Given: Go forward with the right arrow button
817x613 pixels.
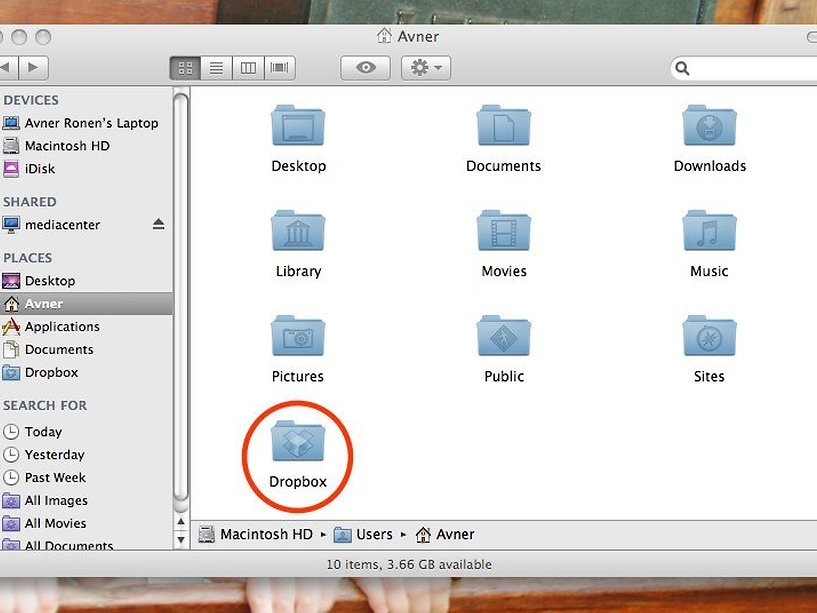Looking at the screenshot, I should coord(33,68).
